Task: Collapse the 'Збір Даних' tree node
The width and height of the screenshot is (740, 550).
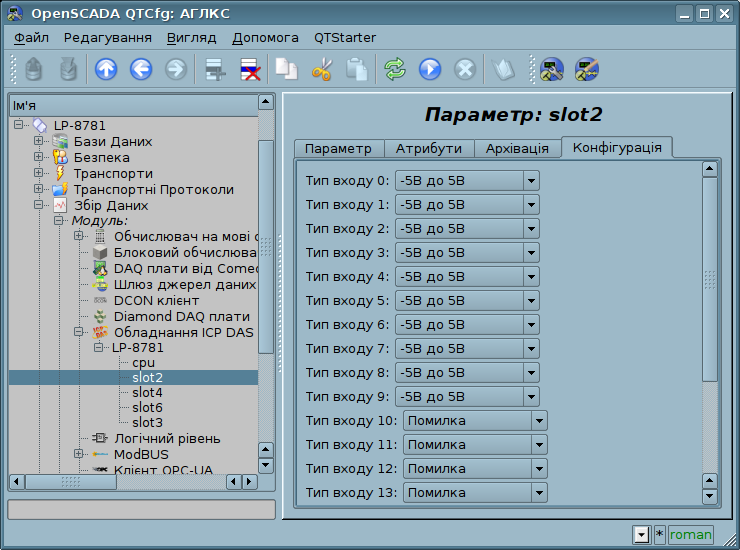Action: (x=39, y=205)
